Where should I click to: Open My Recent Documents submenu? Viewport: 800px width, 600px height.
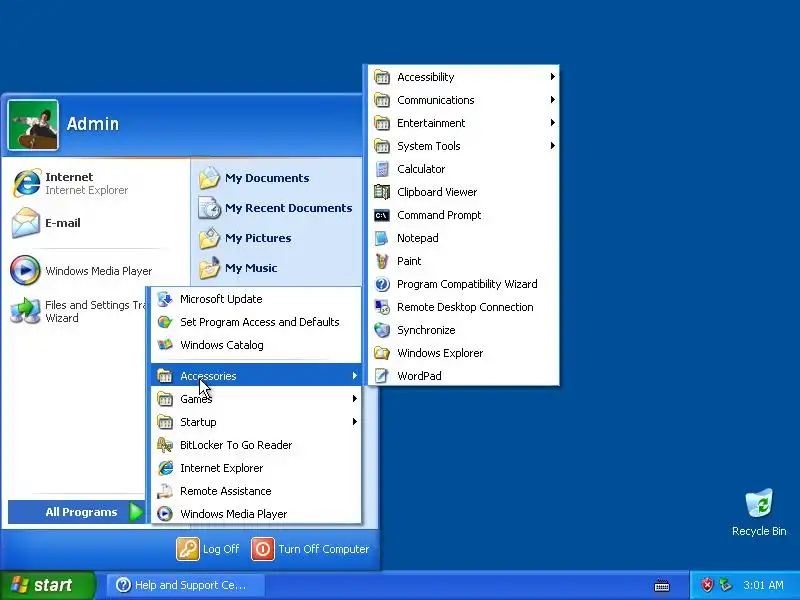coord(276,208)
